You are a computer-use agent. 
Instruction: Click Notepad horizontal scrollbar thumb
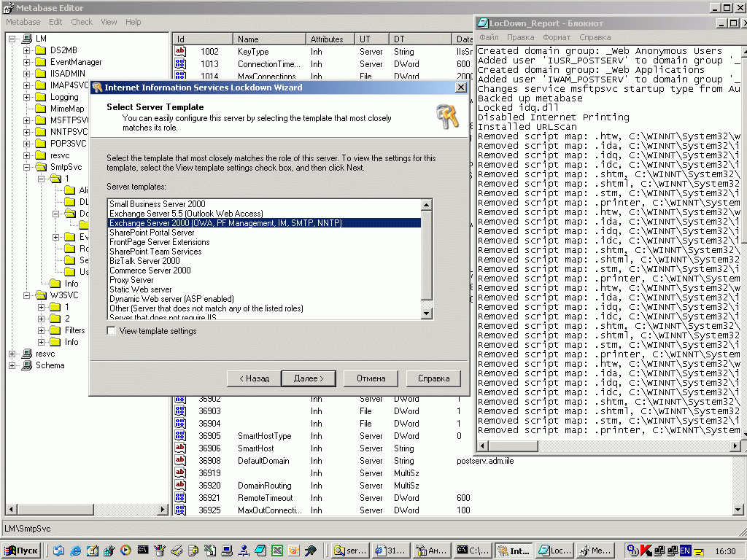(514, 446)
